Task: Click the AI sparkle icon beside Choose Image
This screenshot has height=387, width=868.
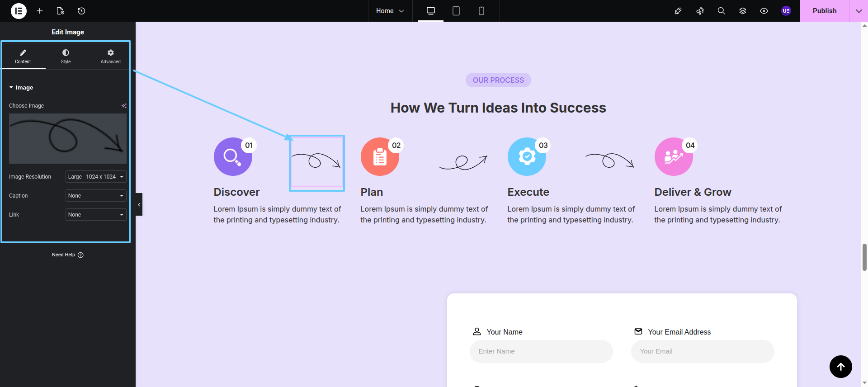Action: (124, 106)
